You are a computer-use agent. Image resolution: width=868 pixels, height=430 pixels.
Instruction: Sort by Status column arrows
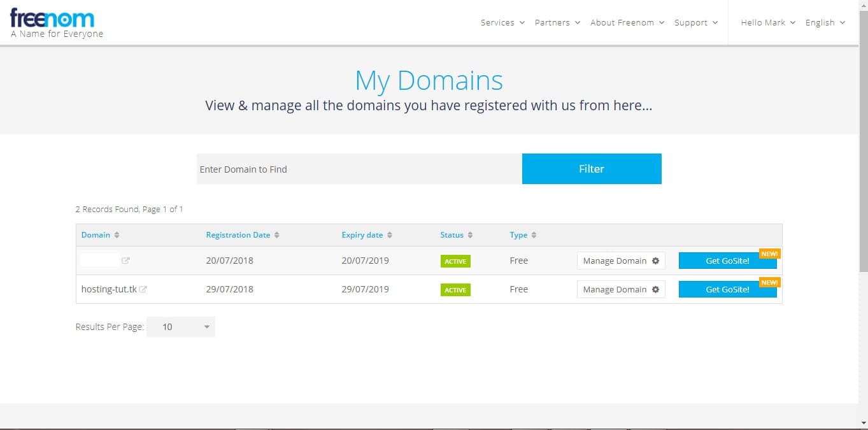tap(470, 235)
